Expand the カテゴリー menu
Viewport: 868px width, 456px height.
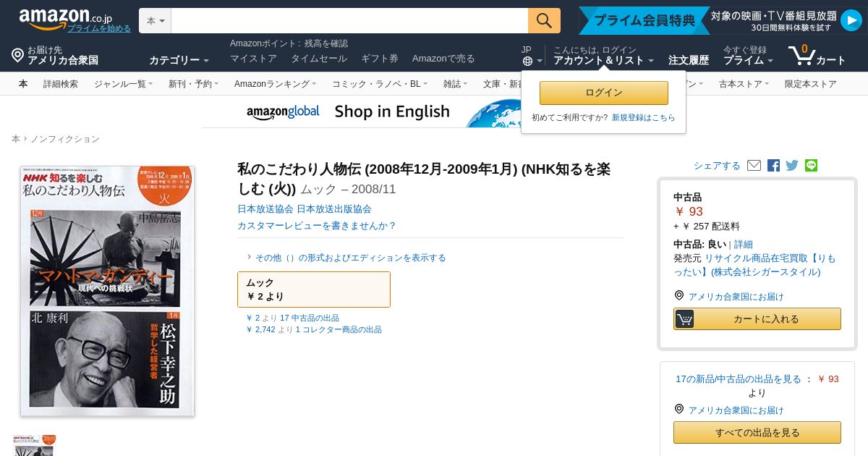pyautogui.click(x=179, y=60)
